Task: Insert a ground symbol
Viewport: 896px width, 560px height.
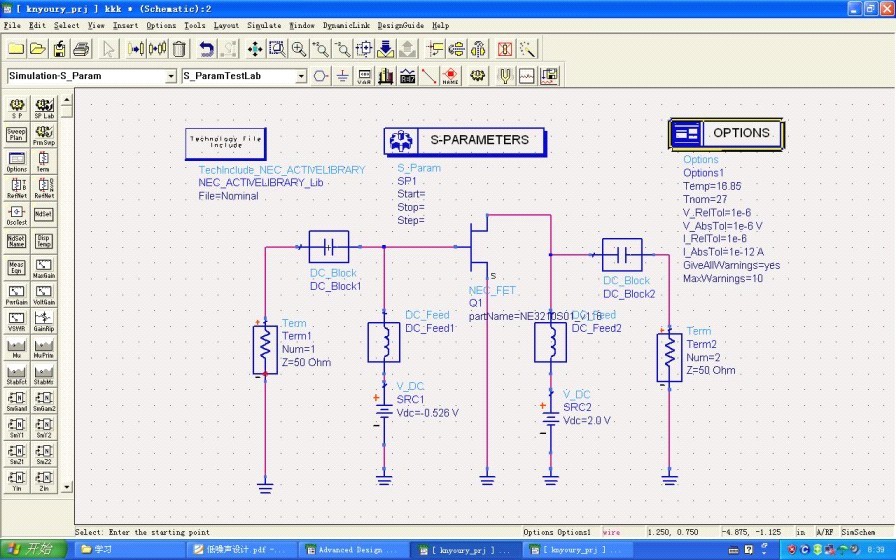Action: coord(342,76)
